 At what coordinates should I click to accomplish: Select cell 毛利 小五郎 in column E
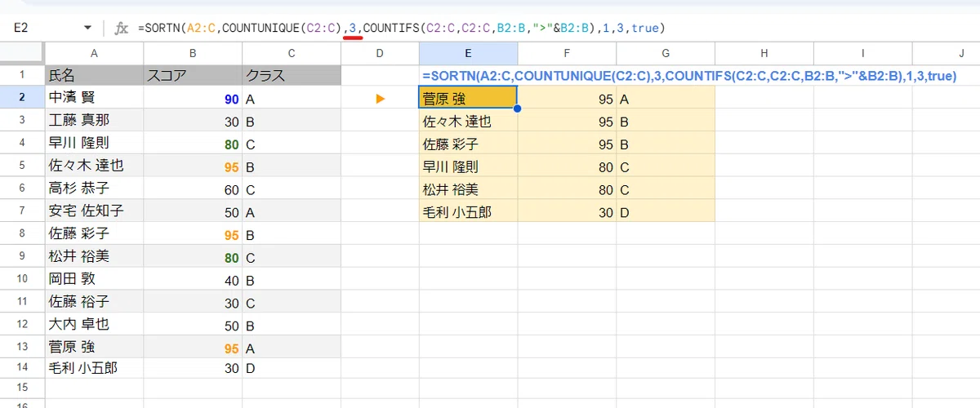468,211
